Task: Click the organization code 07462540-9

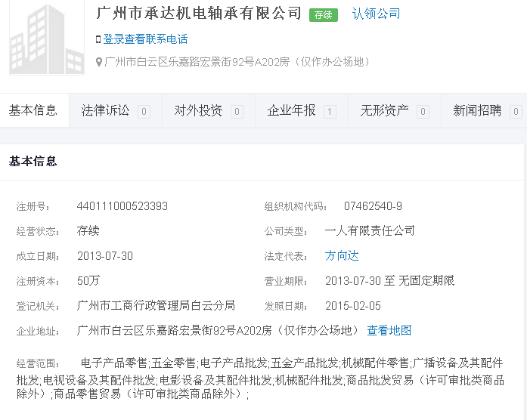Action: click(373, 206)
